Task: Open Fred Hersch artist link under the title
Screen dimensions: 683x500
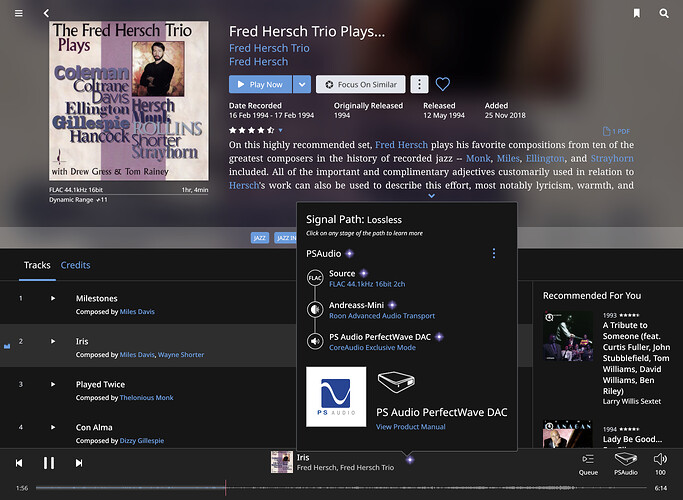Action: click(258, 61)
